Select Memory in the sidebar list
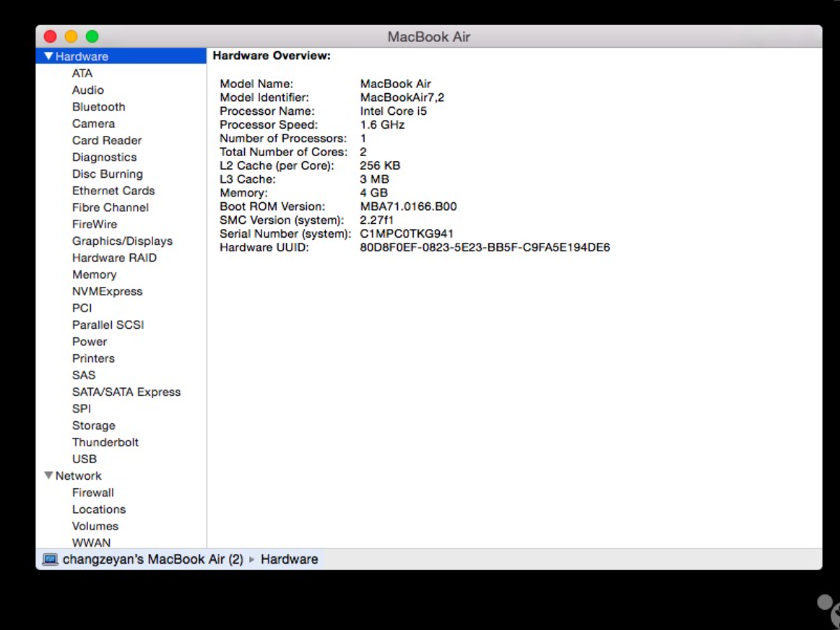 coord(95,275)
